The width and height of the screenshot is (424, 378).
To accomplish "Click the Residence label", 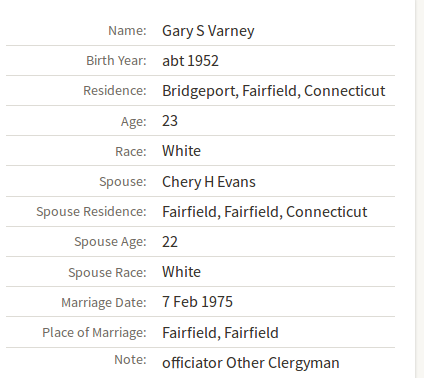I will coord(115,91).
